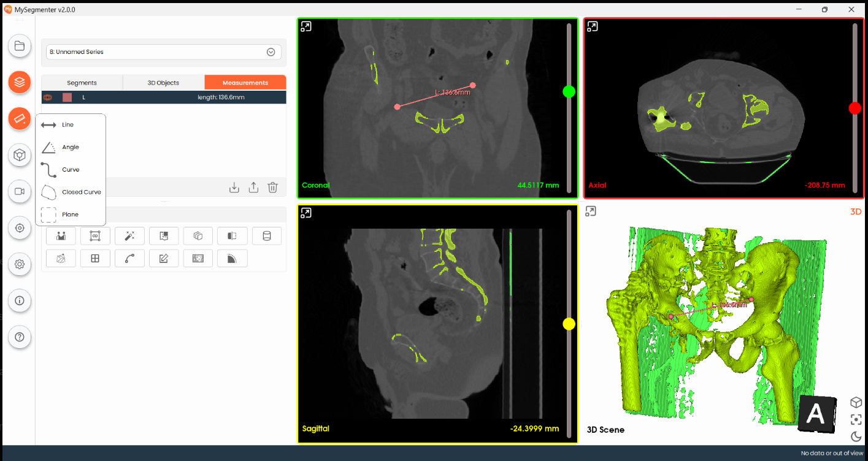Hide measurement L using the eye icon
Screen dimensions: 868x461
[48, 97]
